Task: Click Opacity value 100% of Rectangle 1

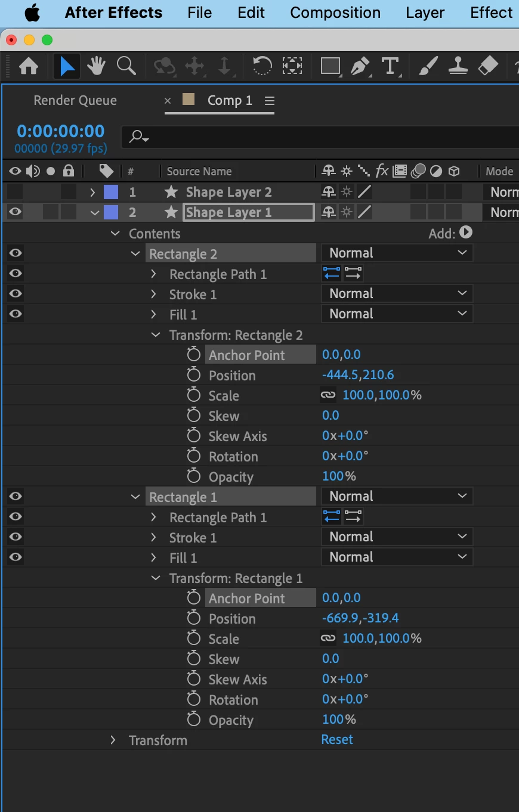Action: point(339,720)
